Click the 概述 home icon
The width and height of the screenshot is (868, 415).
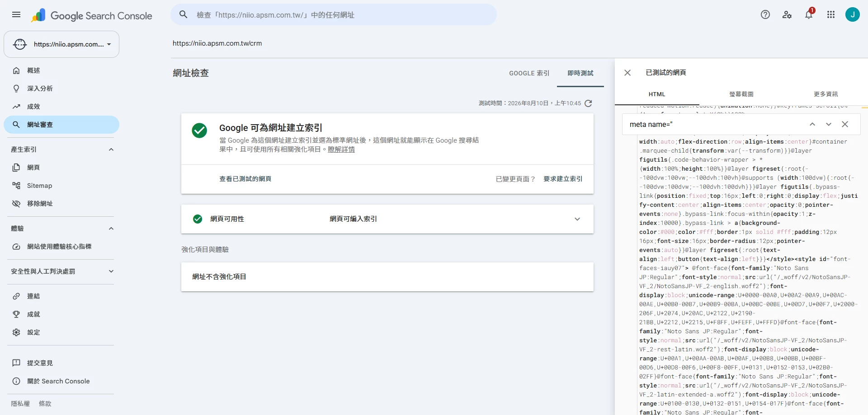[x=16, y=70]
